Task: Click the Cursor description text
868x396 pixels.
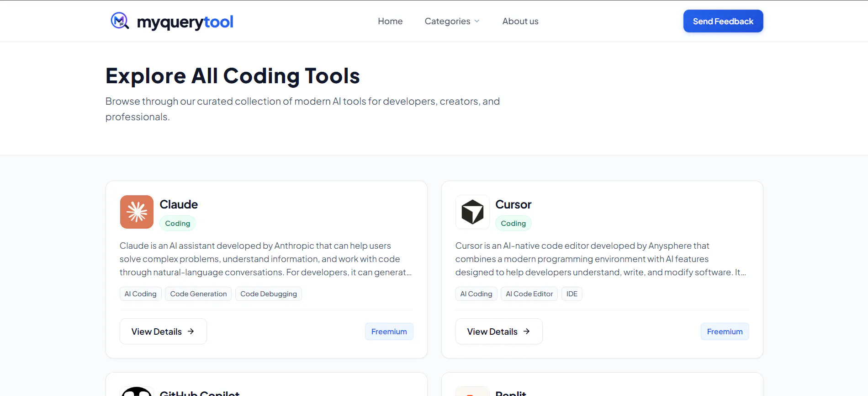Action: pos(601,259)
